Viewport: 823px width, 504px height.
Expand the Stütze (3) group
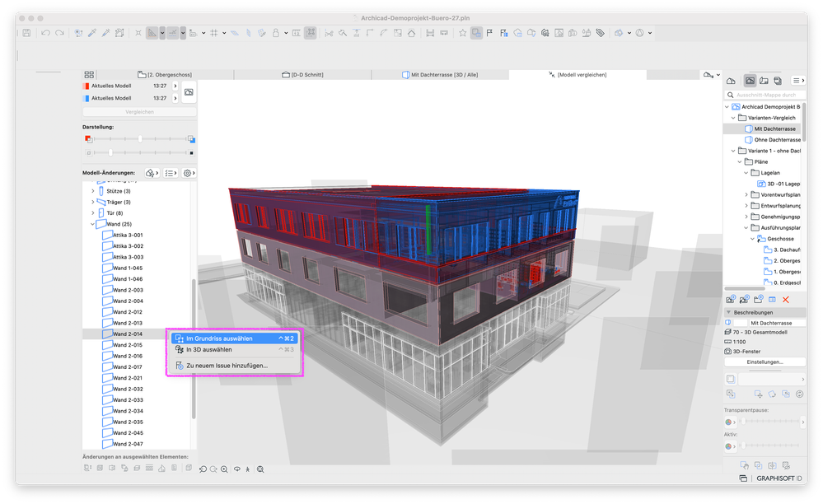click(x=93, y=191)
